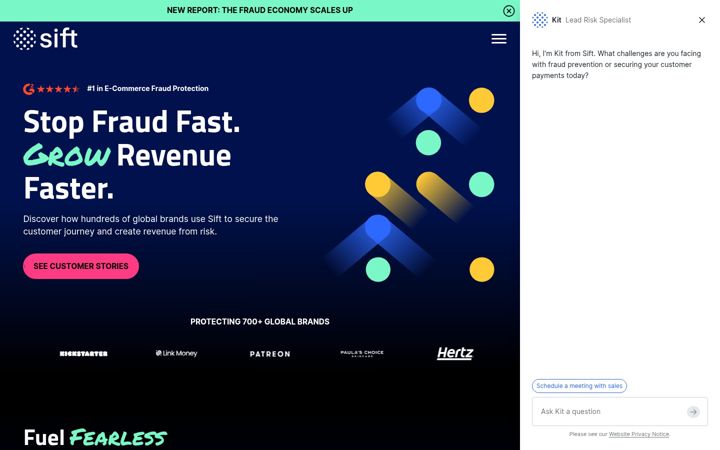720x450 pixels.
Task: Open the Fraud Economy report banner link
Action: [259, 10]
